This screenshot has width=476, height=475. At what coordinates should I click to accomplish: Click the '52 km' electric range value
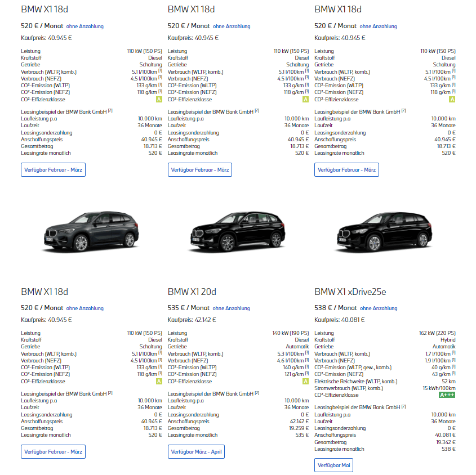click(448, 381)
